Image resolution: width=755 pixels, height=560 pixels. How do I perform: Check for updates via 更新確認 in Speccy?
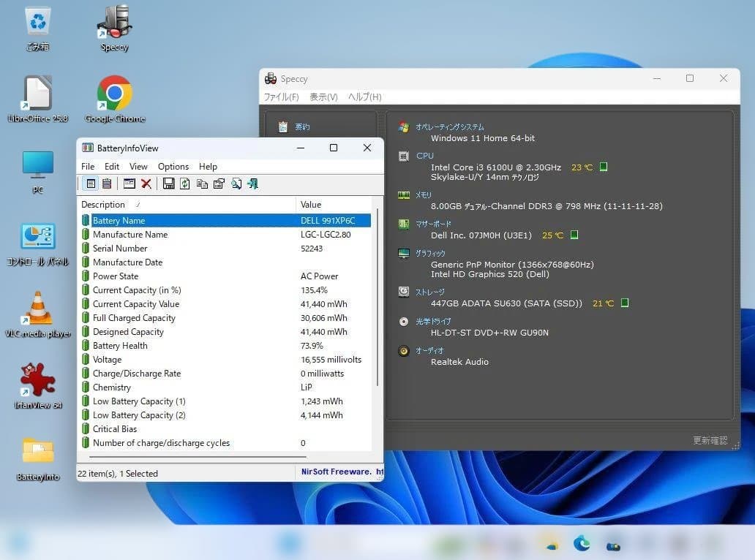tap(713, 441)
